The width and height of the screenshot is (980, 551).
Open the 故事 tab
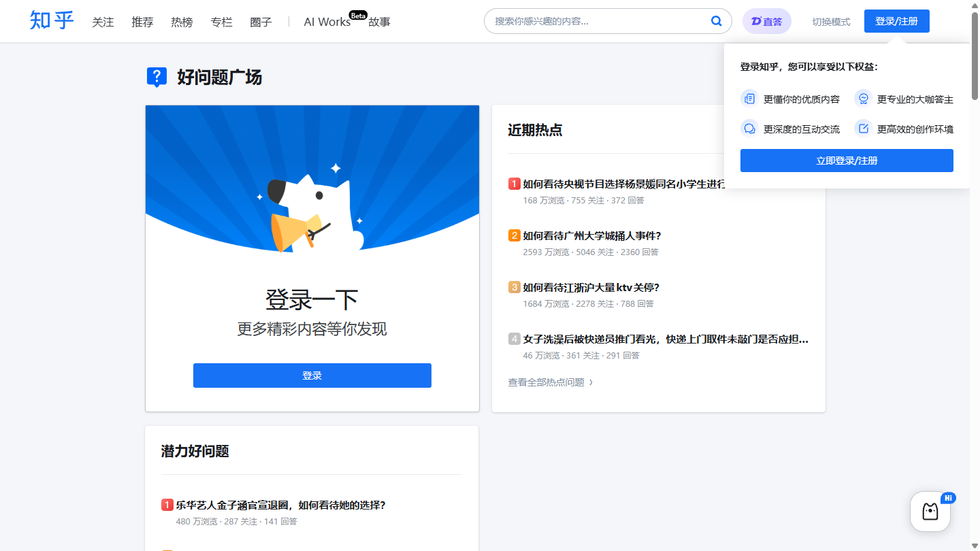[379, 22]
